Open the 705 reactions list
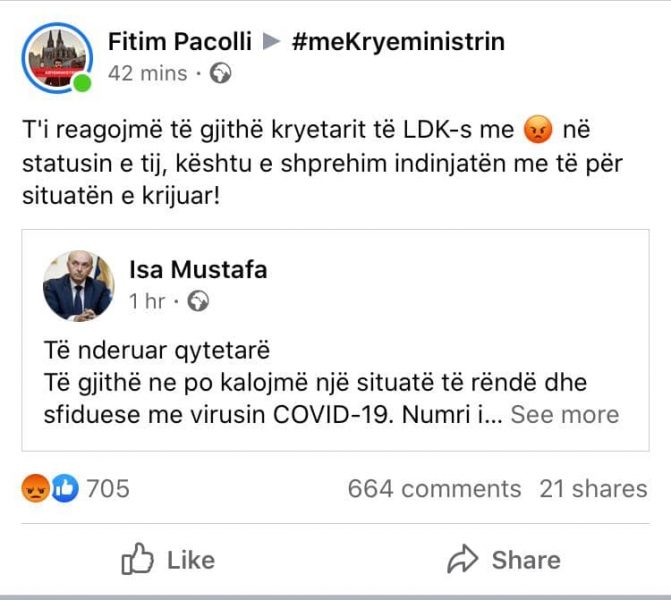The width and height of the screenshot is (671, 600). pyautogui.click(x=108, y=489)
